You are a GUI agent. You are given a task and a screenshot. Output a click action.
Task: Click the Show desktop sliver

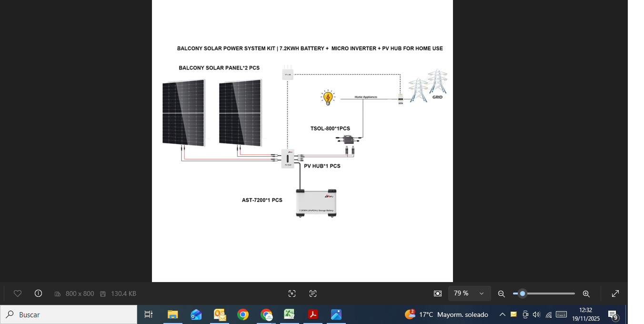pyautogui.click(x=626, y=314)
